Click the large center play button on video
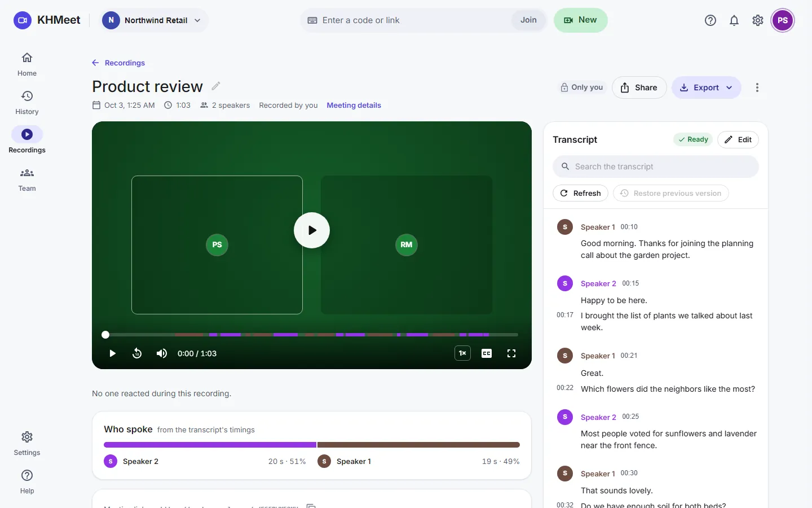This screenshot has width=812, height=508. click(x=312, y=230)
